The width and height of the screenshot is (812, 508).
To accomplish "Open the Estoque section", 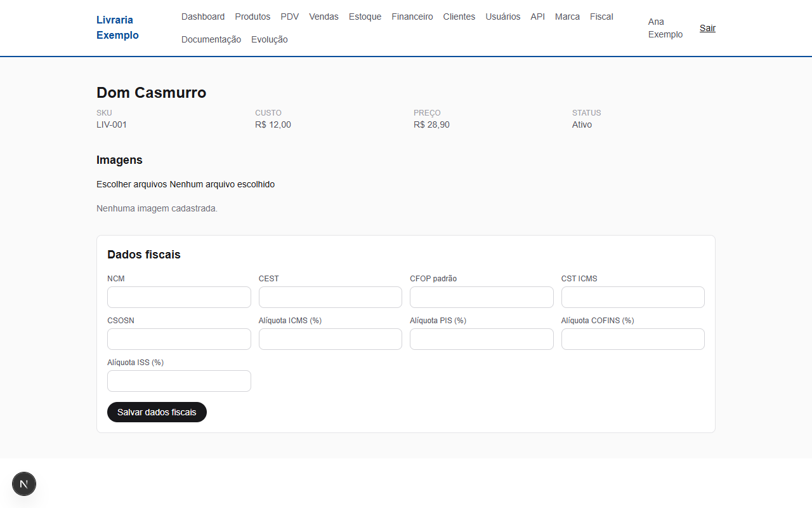I will 365,17.
